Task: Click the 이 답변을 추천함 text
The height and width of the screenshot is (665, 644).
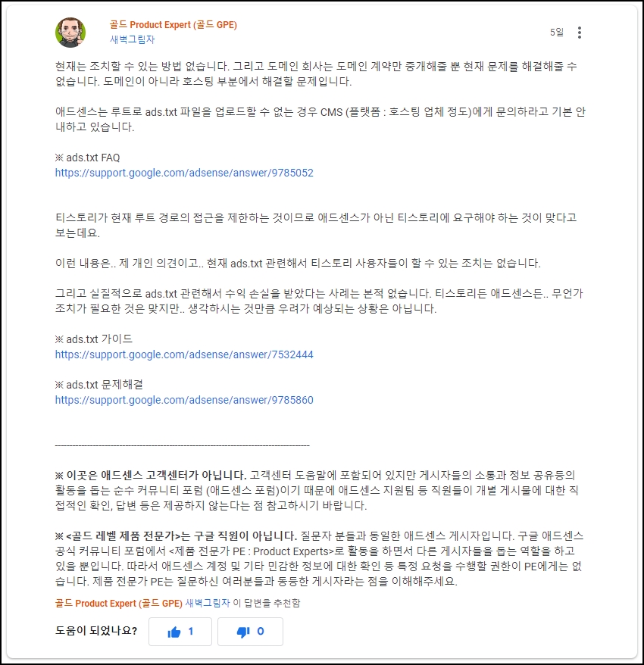Action: [x=267, y=603]
